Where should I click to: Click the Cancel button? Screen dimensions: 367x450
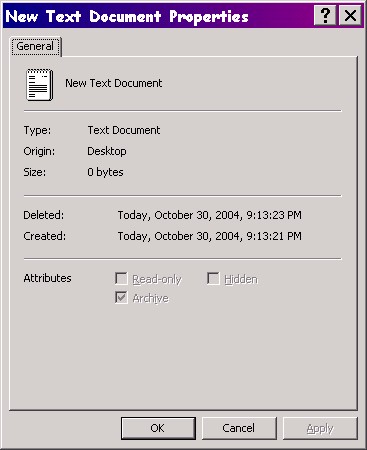point(239,428)
